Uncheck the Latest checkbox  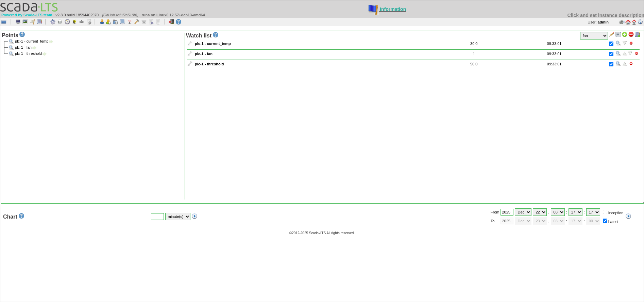pyautogui.click(x=605, y=221)
